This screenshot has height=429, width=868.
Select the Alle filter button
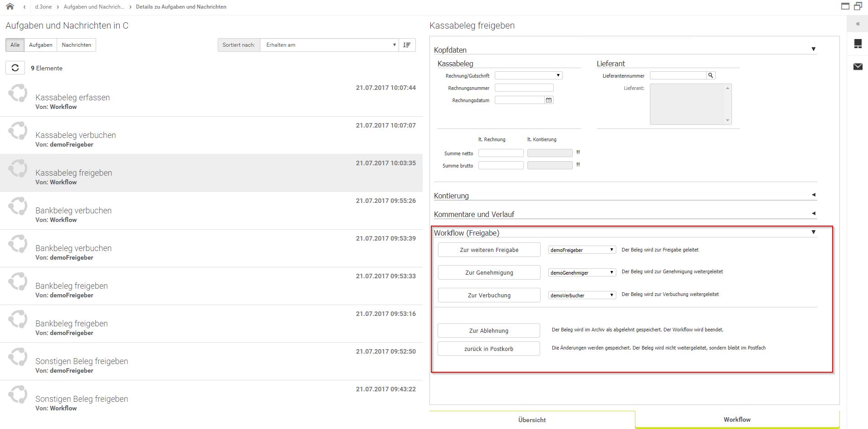click(x=15, y=45)
